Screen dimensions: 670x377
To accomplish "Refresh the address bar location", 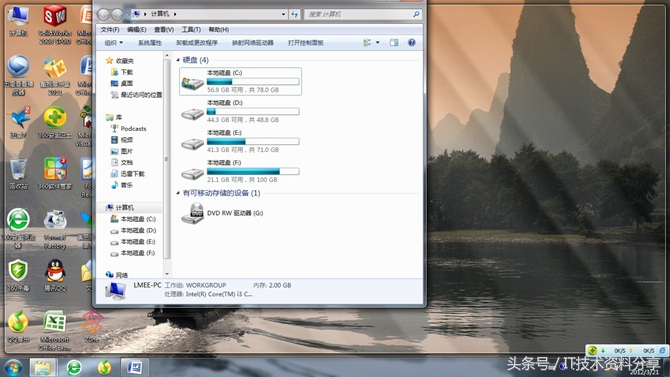I will click(x=294, y=15).
